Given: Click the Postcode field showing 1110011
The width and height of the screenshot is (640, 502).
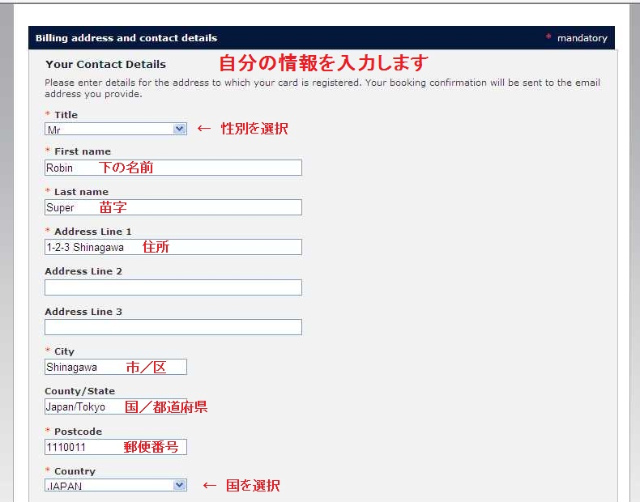Looking at the screenshot, I should tap(115, 447).
